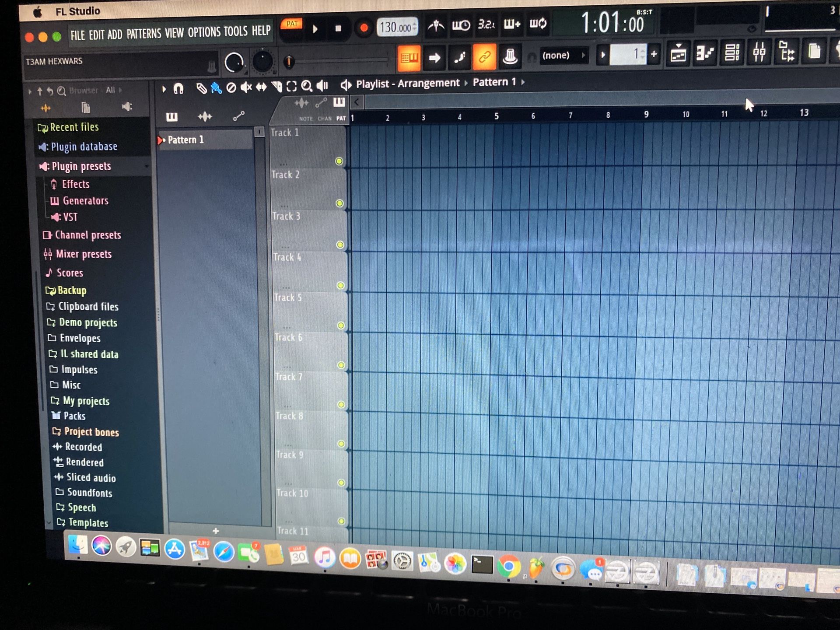
Task: Add new pattern with plus button
Action: click(654, 54)
